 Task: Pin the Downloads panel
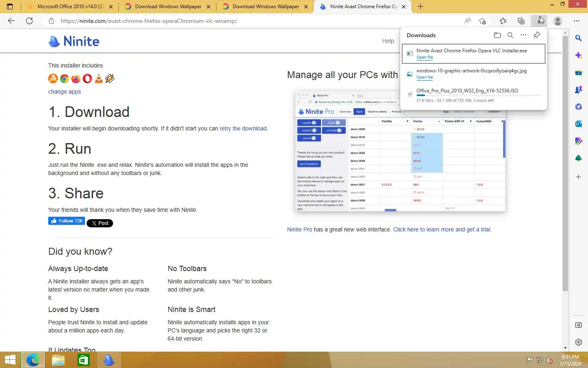(537, 35)
